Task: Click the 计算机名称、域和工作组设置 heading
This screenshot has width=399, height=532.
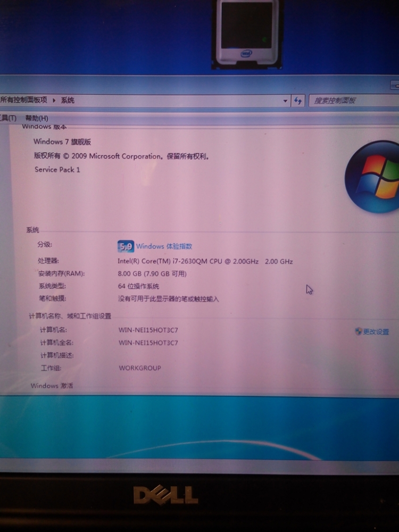Action: click(x=70, y=316)
